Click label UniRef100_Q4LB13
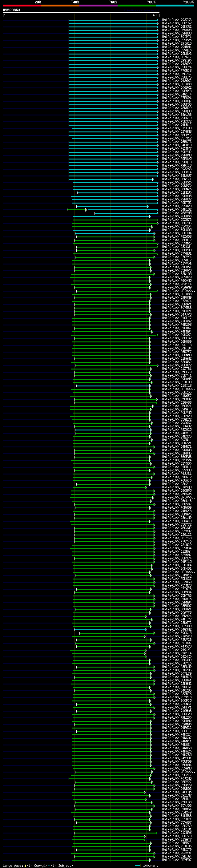The image size is (197, 868). [177, 145]
